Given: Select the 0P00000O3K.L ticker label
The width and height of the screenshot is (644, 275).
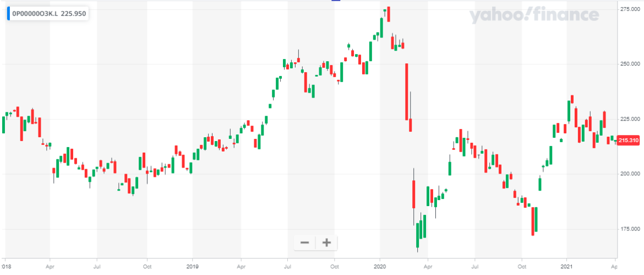Looking at the screenshot, I should click(34, 14).
